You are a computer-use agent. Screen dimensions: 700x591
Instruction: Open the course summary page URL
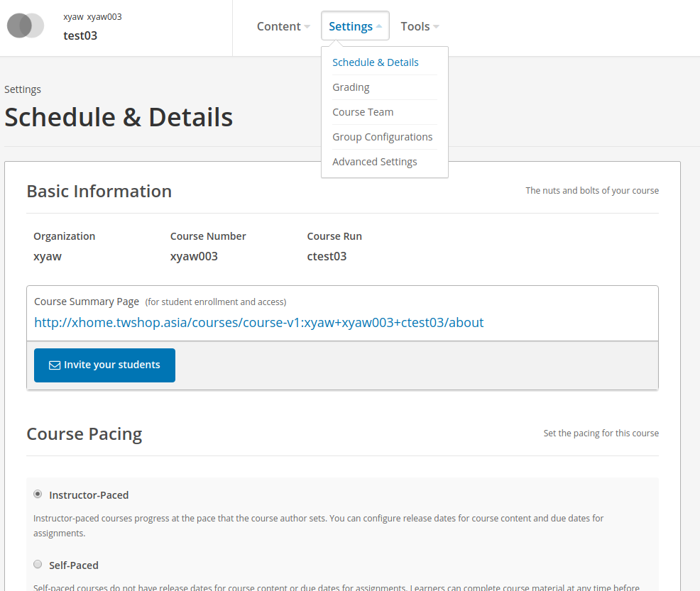pos(259,323)
